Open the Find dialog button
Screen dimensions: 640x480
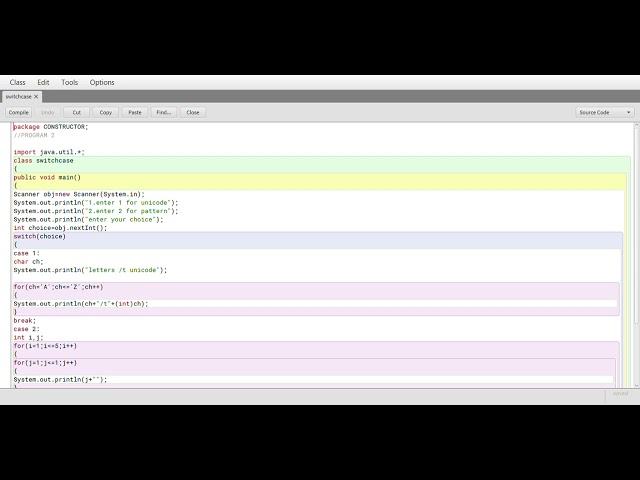pos(164,112)
